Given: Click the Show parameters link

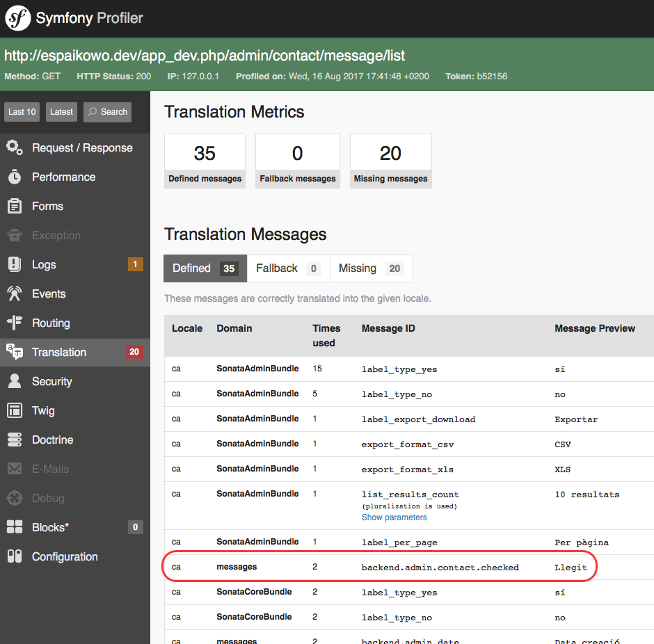Looking at the screenshot, I should [394, 517].
